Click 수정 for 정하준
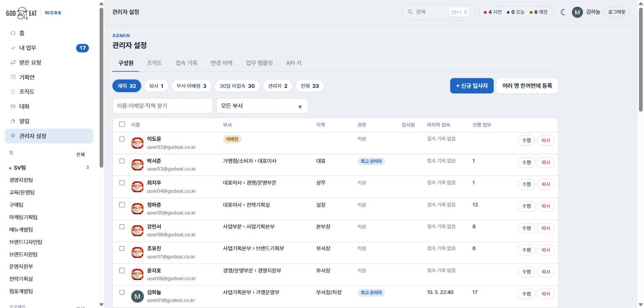The width and height of the screenshot is (644, 308). click(x=526, y=206)
